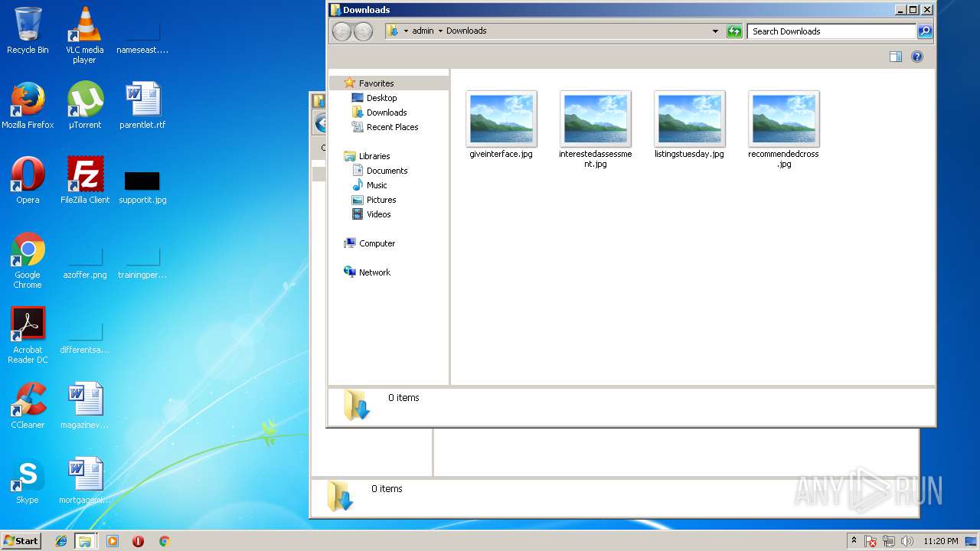Open the volume tray icon
Viewport: 980px width, 551px height.
(908, 541)
